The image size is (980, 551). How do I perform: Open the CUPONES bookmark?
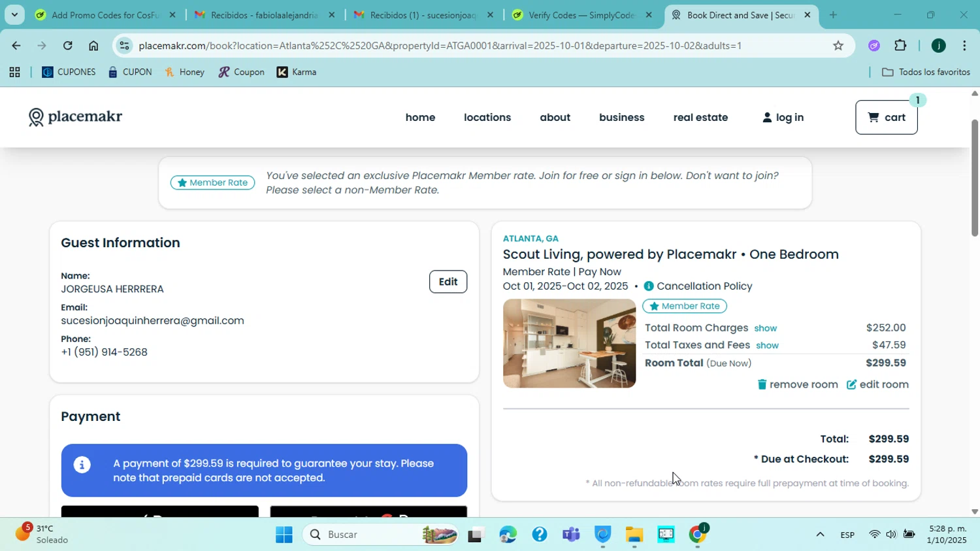69,72
